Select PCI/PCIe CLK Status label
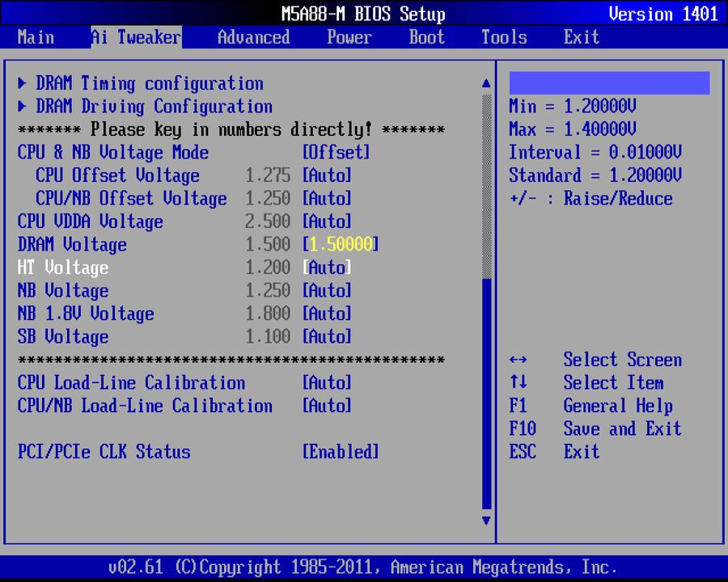Image resolution: width=728 pixels, height=582 pixels. pos(104,452)
